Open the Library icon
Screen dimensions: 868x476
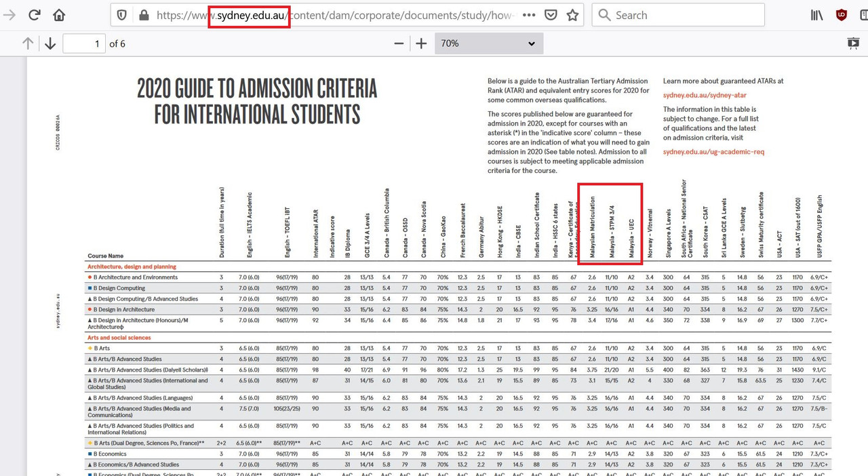[x=817, y=15]
